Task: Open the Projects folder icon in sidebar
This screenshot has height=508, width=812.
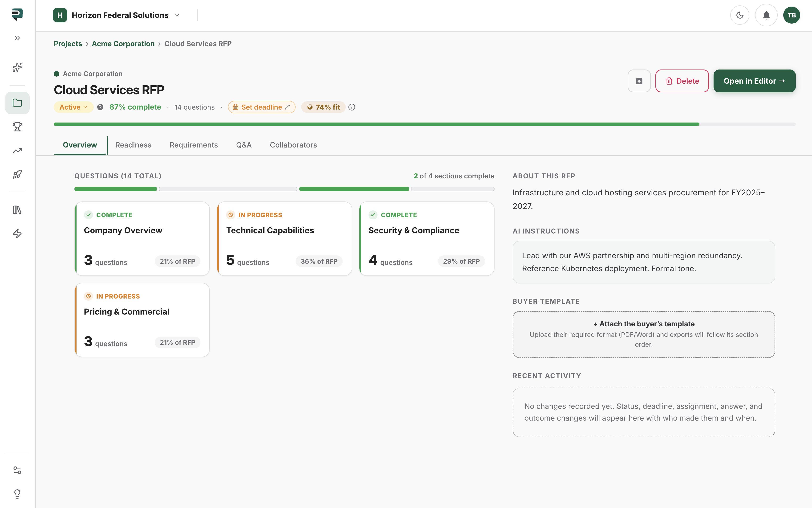Action: tap(17, 103)
